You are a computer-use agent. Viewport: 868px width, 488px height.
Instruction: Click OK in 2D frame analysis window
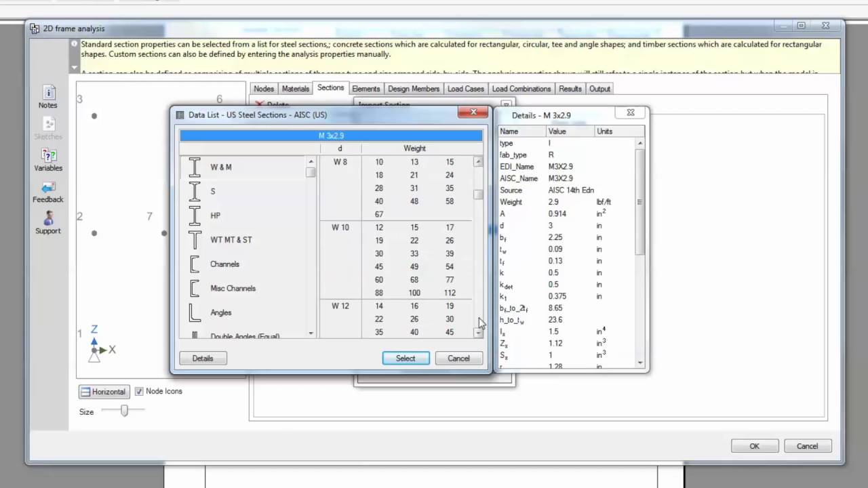[x=754, y=446]
